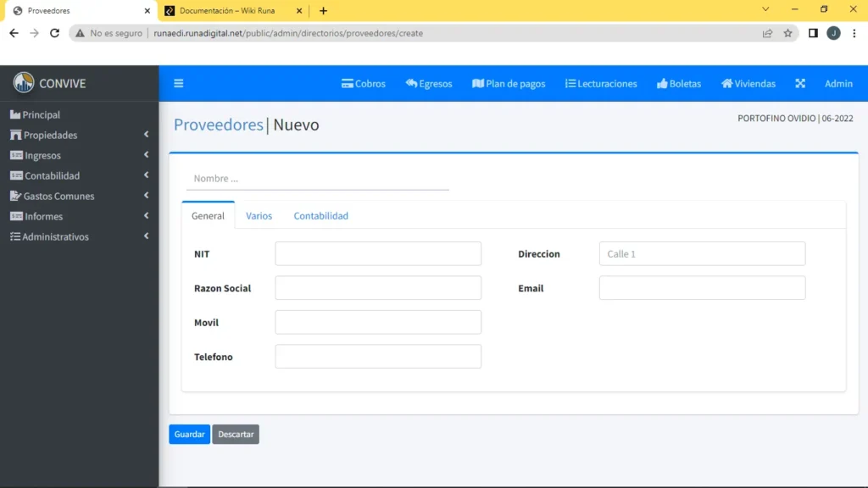Go to Plan de pagos

click(x=509, y=84)
